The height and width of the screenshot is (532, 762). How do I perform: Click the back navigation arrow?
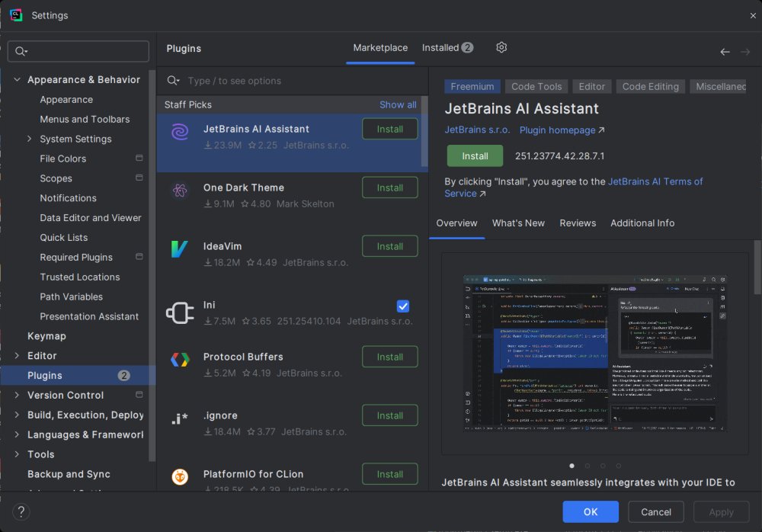point(725,52)
